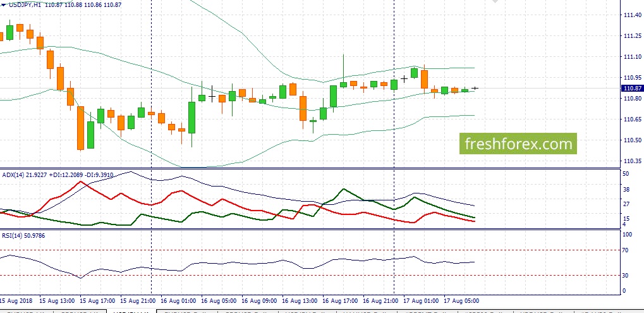This screenshot has height=313, width=644.
Task: Select the 17 Aug 05:00 time label
Action: [461, 301]
